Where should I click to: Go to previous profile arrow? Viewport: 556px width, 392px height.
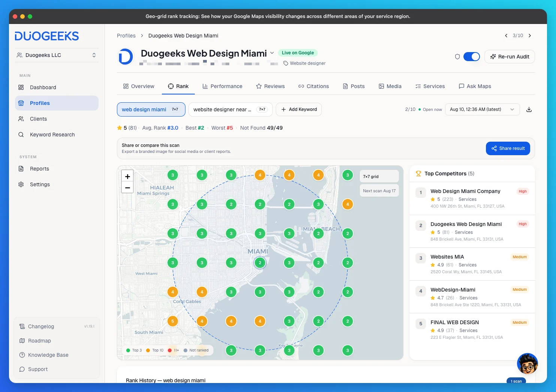coord(506,36)
